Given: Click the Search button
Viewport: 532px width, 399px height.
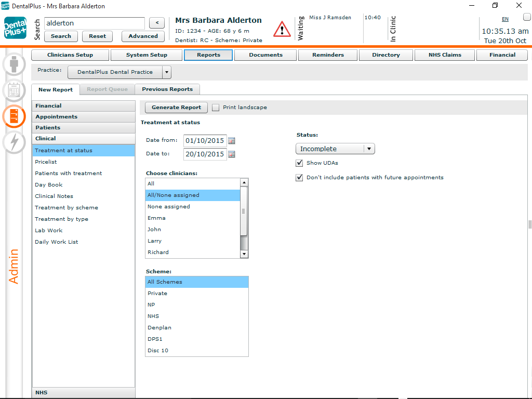Looking at the screenshot, I should pos(61,36).
